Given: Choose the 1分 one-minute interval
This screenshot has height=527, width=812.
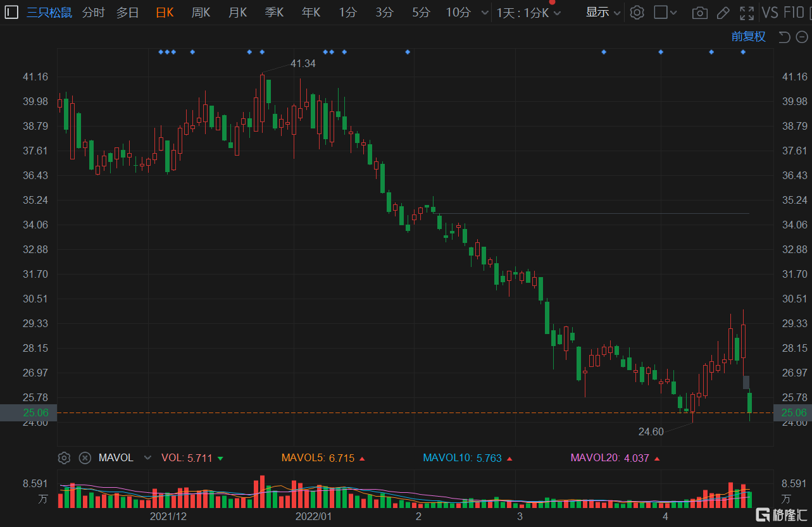Looking at the screenshot, I should coord(347,13).
